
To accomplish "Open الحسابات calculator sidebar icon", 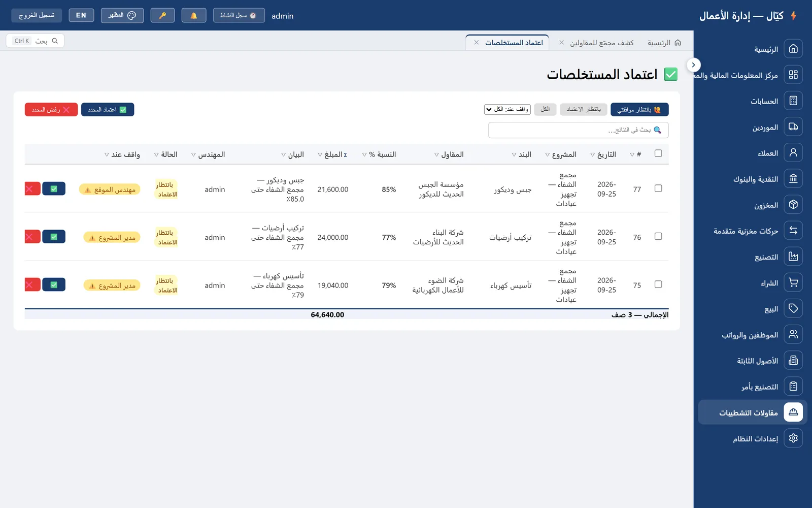I will 793,101.
